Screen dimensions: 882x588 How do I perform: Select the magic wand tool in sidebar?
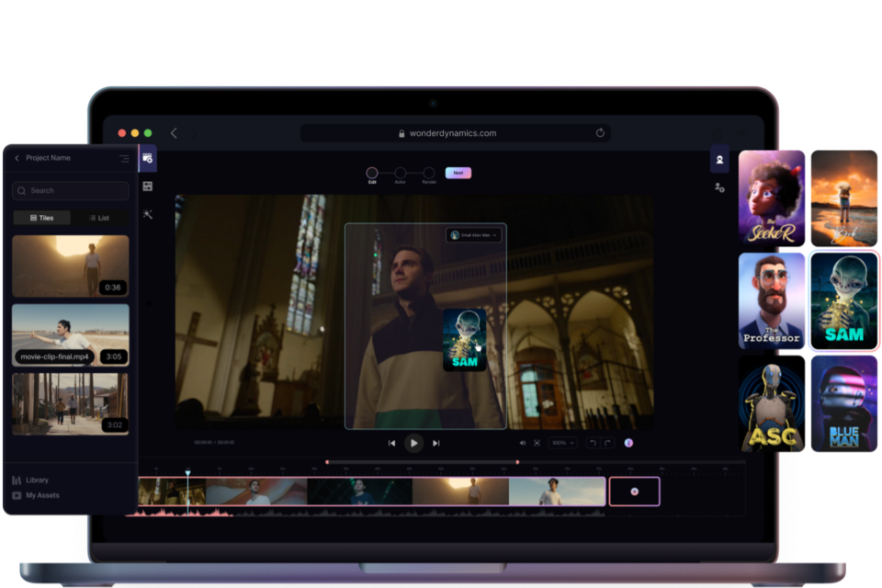(x=147, y=214)
